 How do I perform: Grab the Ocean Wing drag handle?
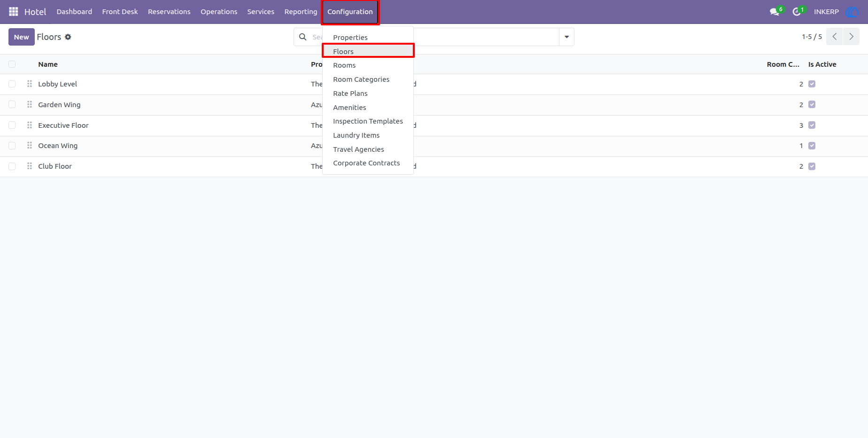tap(30, 146)
